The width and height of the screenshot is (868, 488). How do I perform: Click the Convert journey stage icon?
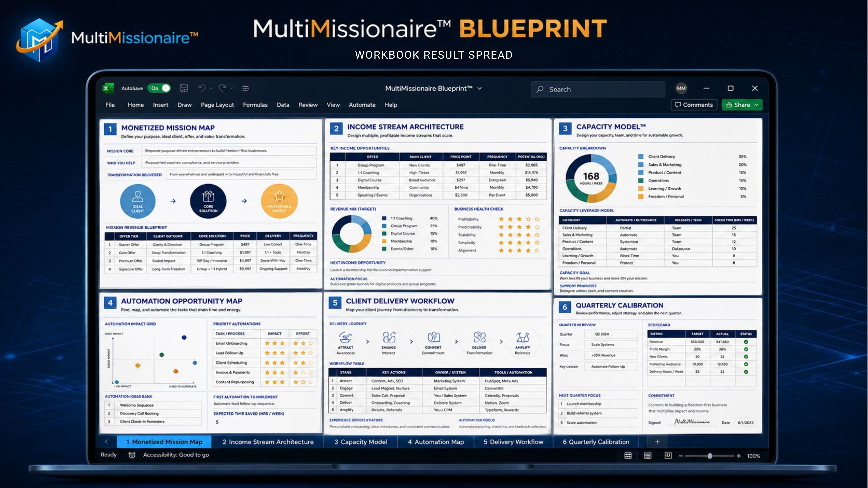[x=433, y=337]
